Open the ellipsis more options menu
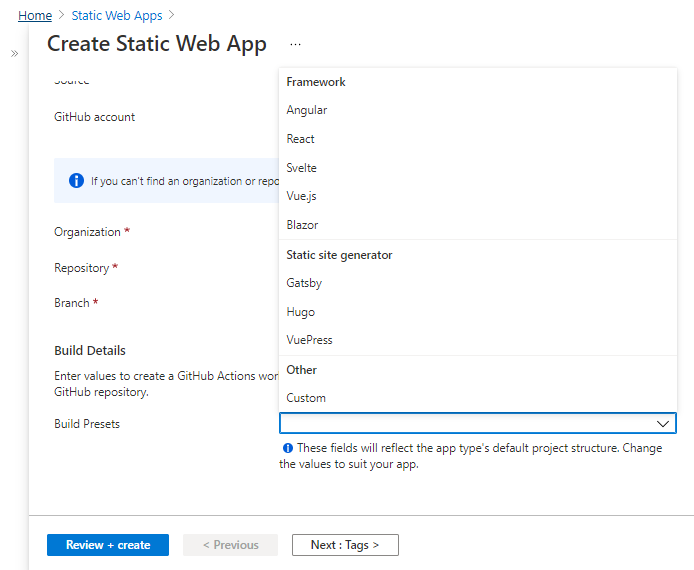The width and height of the screenshot is (694, 570). 296,45
